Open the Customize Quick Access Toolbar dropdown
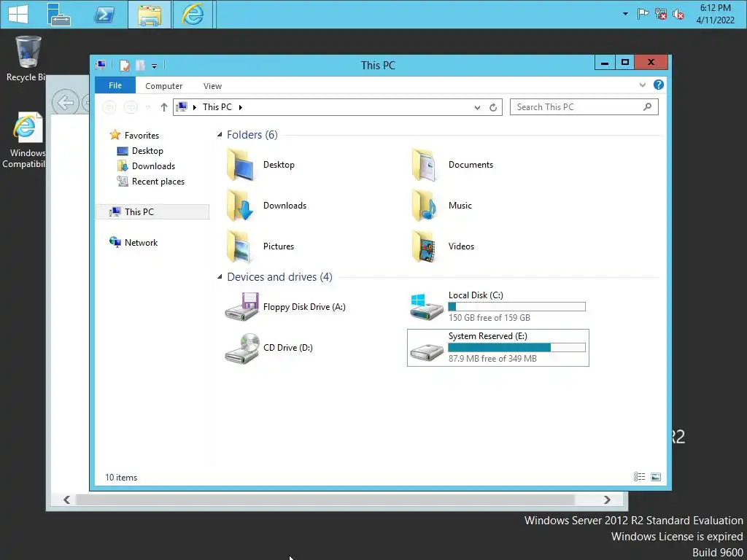This screenshot has width=747, height=560. [155, 66]
